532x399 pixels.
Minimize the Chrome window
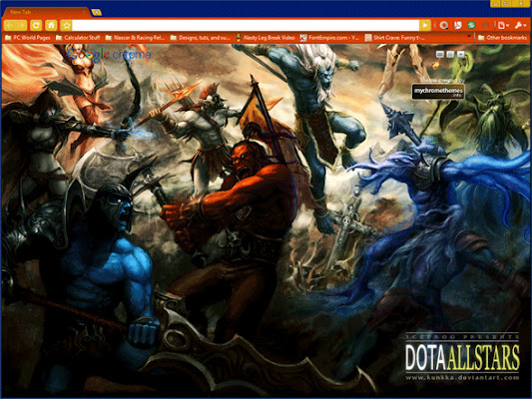pos(496,3)
